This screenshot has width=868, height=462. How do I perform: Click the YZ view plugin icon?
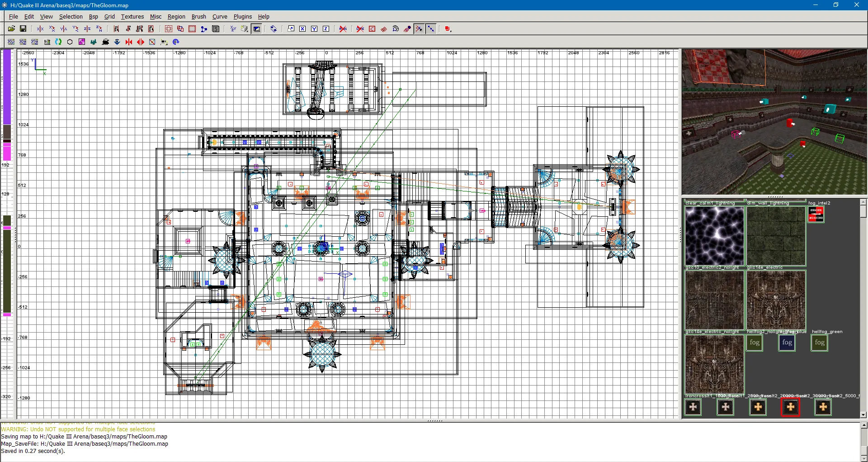(35, 42)
